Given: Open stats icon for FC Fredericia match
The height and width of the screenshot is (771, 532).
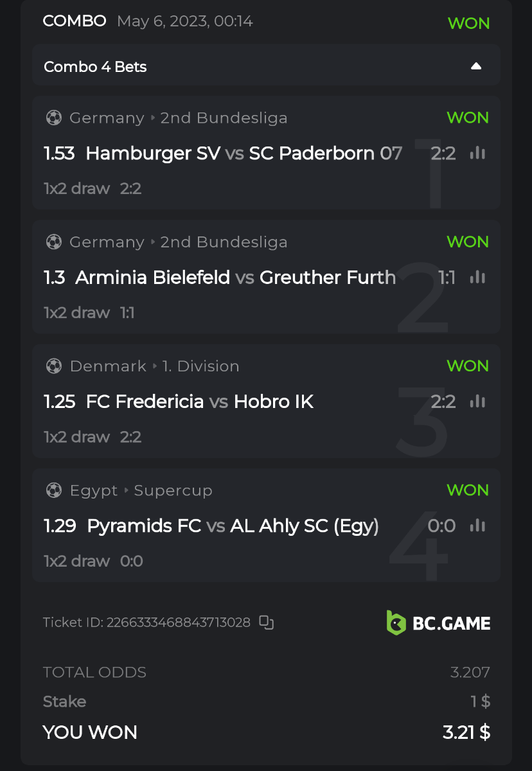Looking at the screenshot, I should coord(477,402).
